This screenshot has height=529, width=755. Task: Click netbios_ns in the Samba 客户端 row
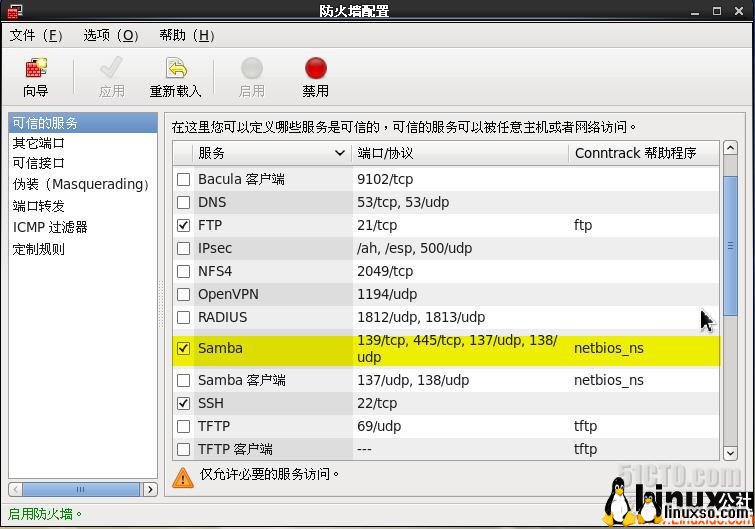tap(609, 380)
